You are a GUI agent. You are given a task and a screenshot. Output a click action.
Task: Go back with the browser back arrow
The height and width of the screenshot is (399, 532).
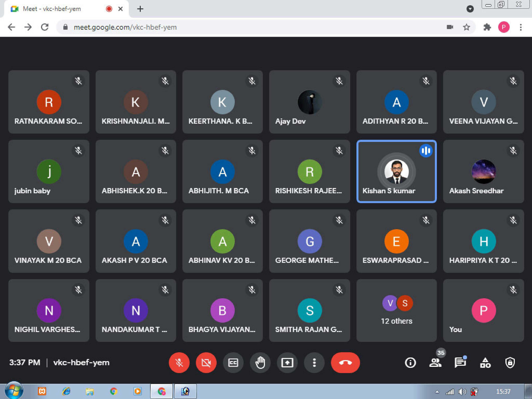coord(11,27)
